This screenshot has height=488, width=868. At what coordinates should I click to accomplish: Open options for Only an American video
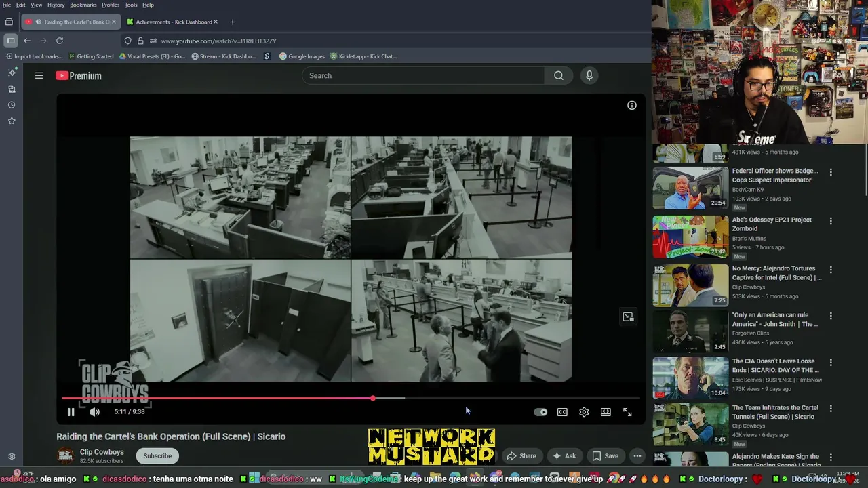(831, 316)
